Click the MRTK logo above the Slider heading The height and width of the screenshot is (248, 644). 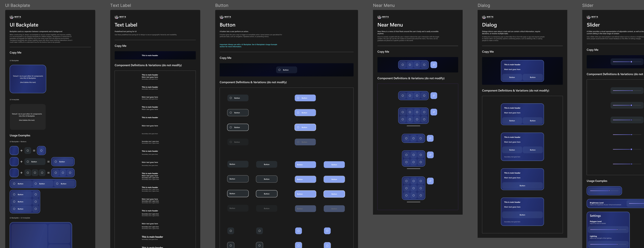pos(592,17)
